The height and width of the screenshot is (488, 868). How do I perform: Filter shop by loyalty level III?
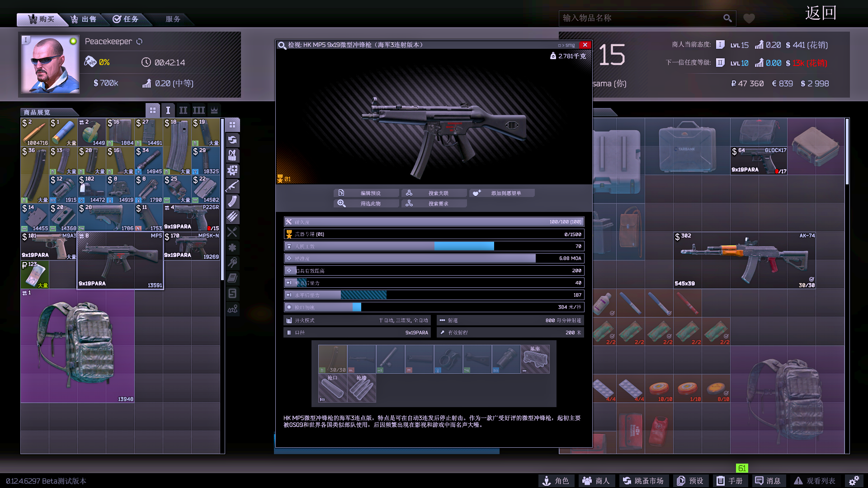[198, 110]
